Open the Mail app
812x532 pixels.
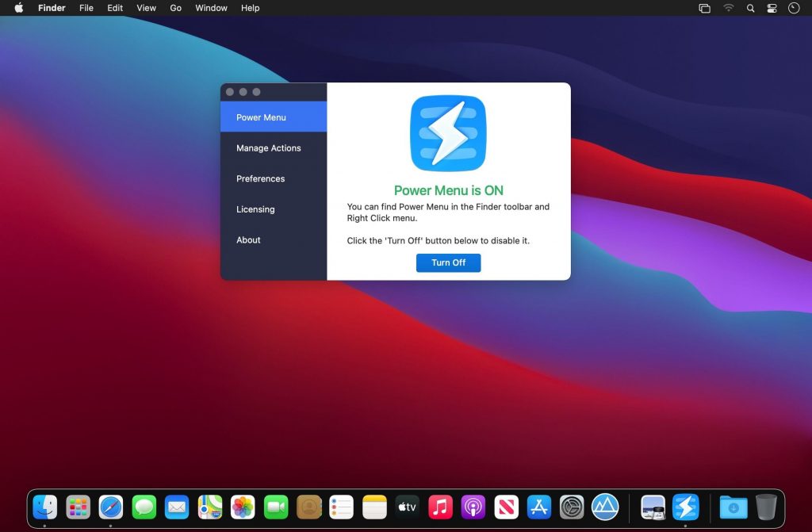pos(176,507)
